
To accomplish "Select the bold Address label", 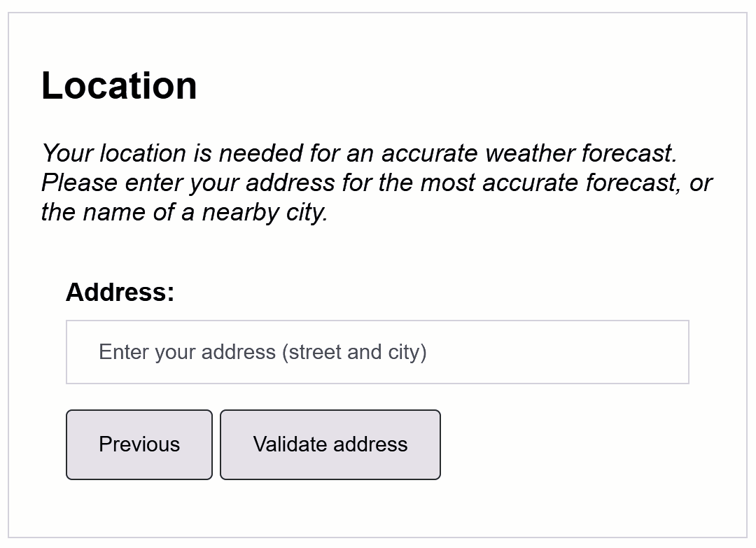I will click(120, 291).
